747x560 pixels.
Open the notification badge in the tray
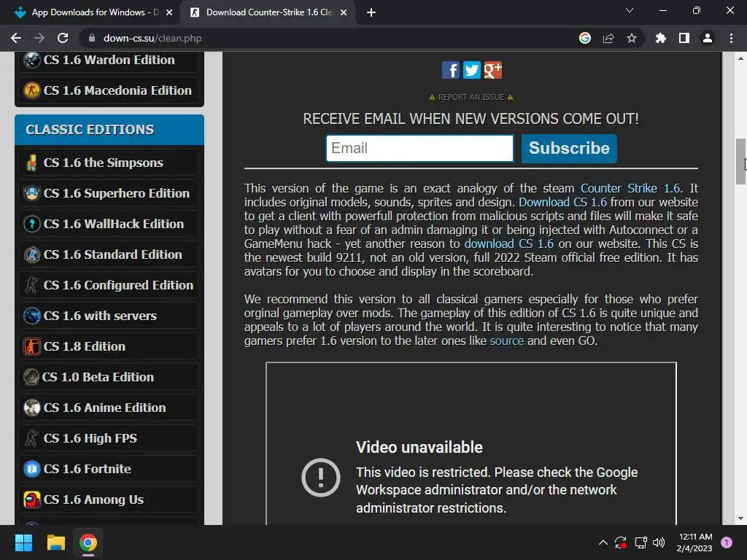(x=727, y=542)
